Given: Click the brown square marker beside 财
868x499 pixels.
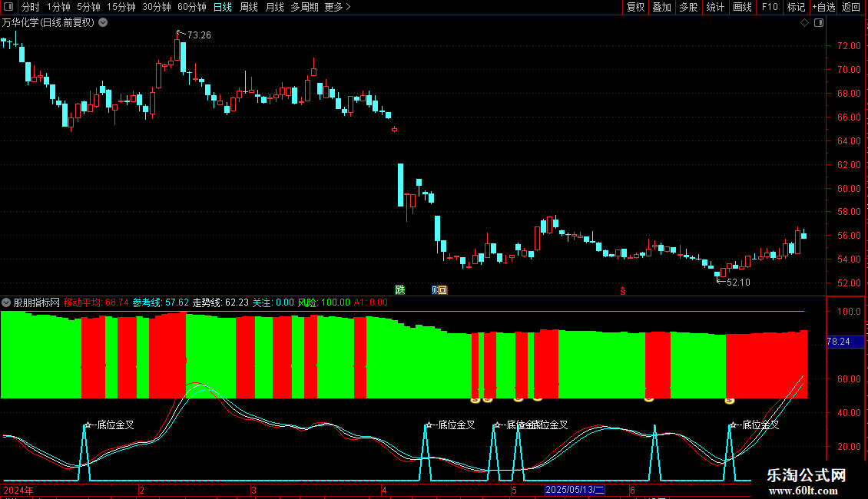Looking at the screenshot, I should click(443, 290).
